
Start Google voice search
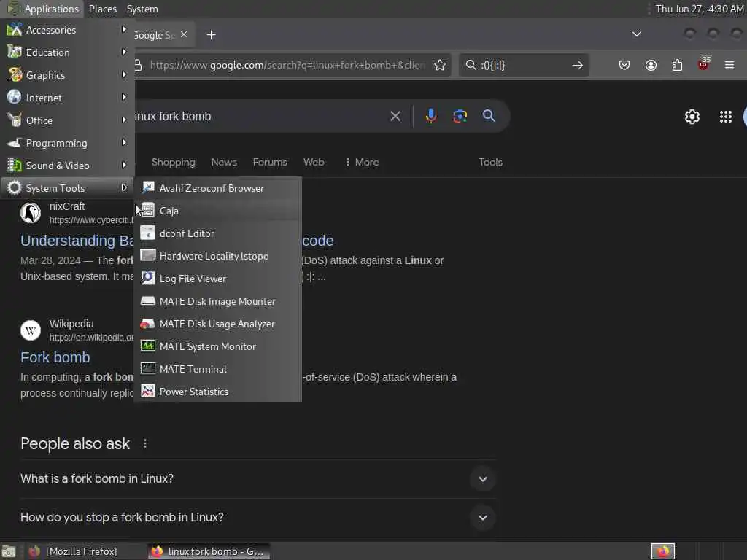430,116
